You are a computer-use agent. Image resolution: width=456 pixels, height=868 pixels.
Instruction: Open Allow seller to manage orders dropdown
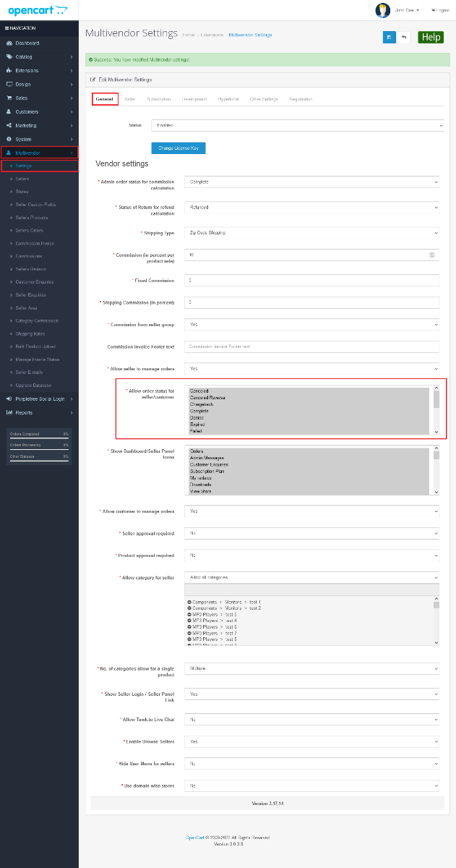tap(311, 368)
